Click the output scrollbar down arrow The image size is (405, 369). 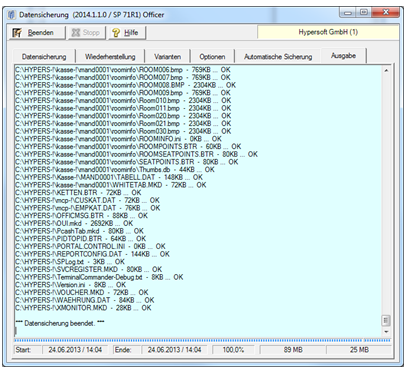click(386, 332)
